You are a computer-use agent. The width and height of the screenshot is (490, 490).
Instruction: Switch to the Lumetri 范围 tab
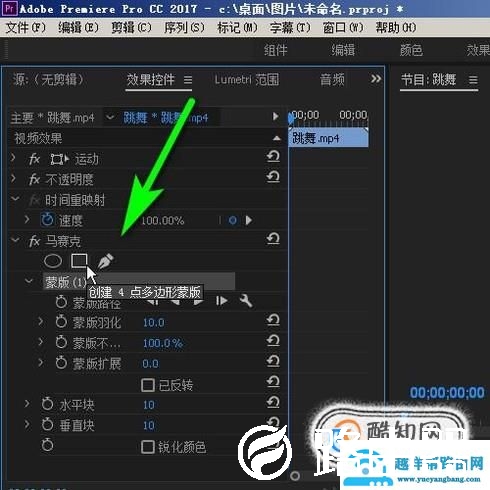point(247,80)
